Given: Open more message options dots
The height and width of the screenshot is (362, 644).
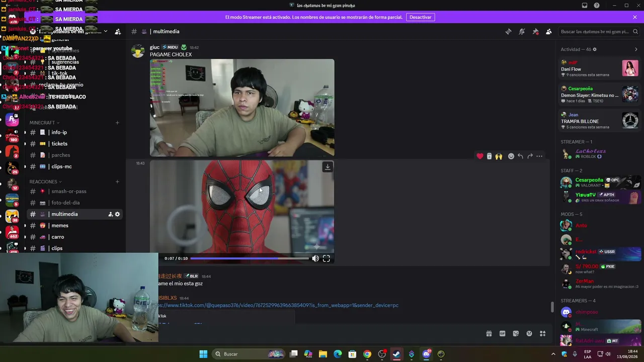Looking at the screenshot, I should tap(539, 156).
